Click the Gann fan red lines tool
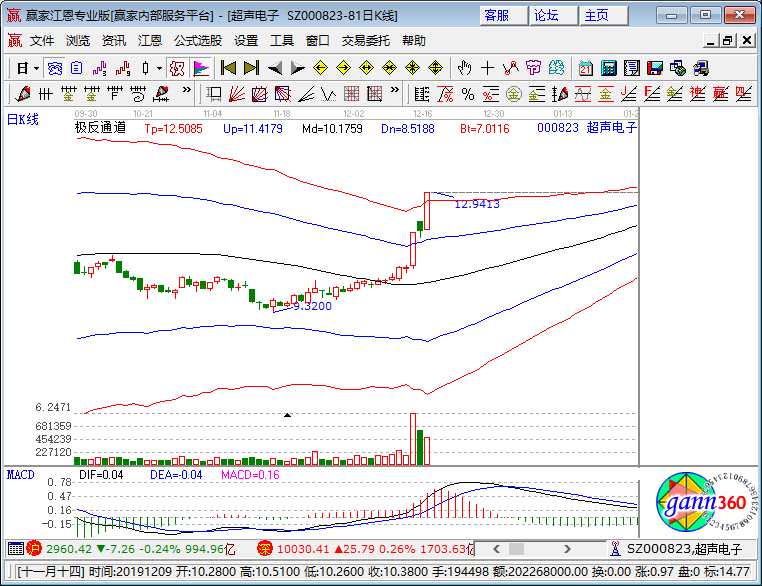 [237, 94]
